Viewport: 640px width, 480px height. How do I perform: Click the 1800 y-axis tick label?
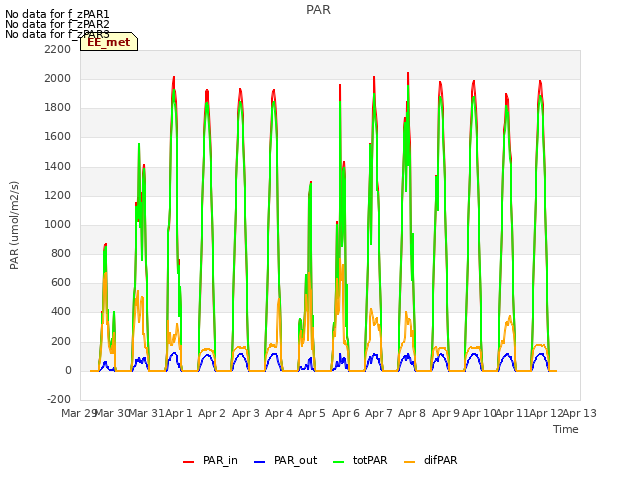(58, 108)
